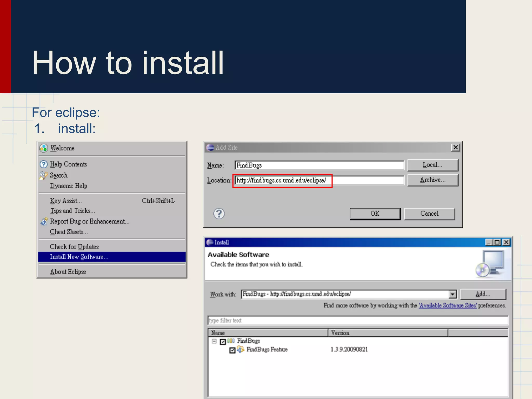Click the FindBugs category icon in the tree

[231, 341]
